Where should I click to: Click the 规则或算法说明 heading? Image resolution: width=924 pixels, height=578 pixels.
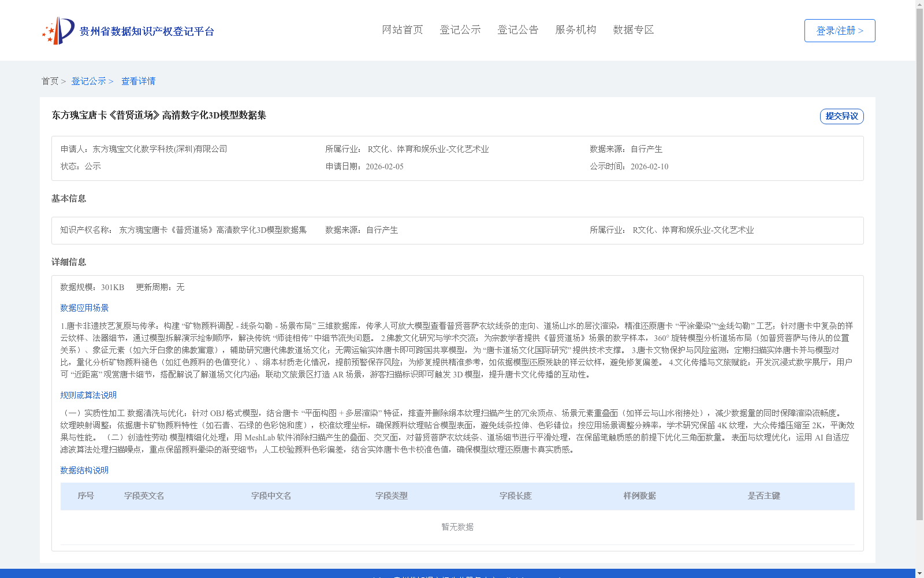click(x=88, y=395)
